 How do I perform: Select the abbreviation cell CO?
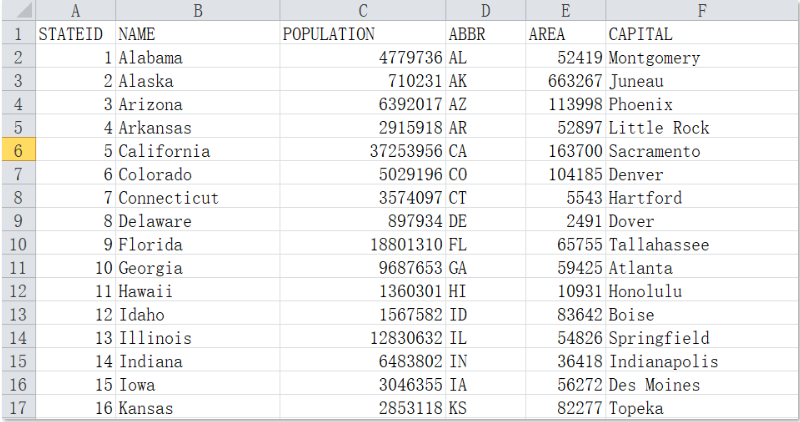pos(485,175)
